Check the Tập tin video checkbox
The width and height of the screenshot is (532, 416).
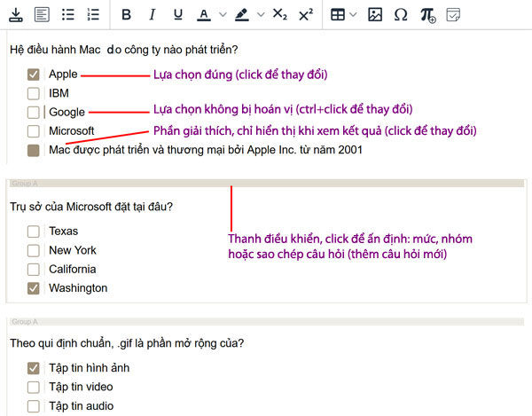(34, 387)
